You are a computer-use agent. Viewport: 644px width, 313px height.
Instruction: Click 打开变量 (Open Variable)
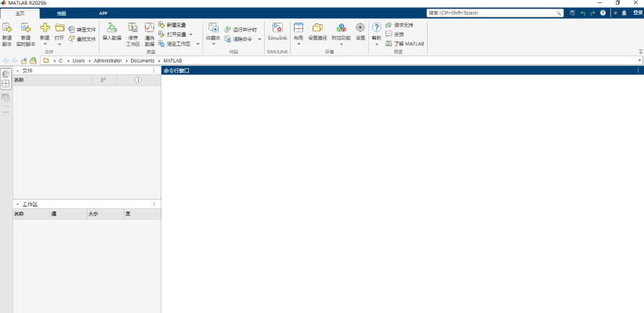click(173, 34)
